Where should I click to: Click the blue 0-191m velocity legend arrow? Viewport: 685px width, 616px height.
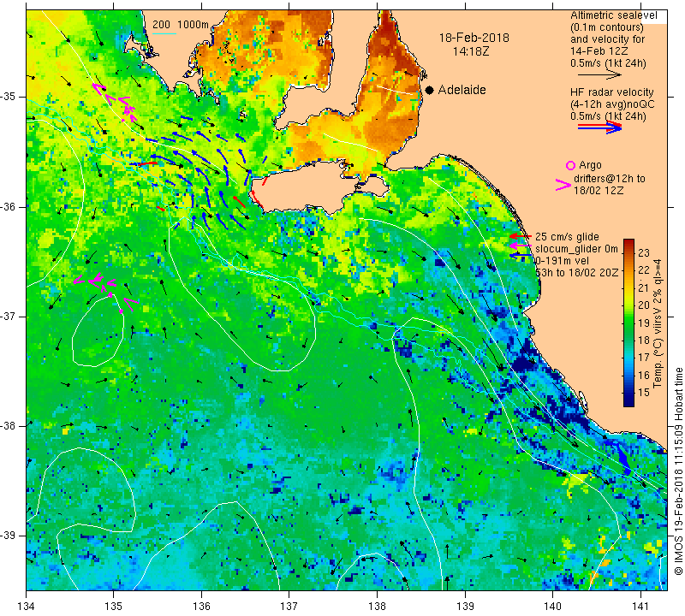[521, 255]
